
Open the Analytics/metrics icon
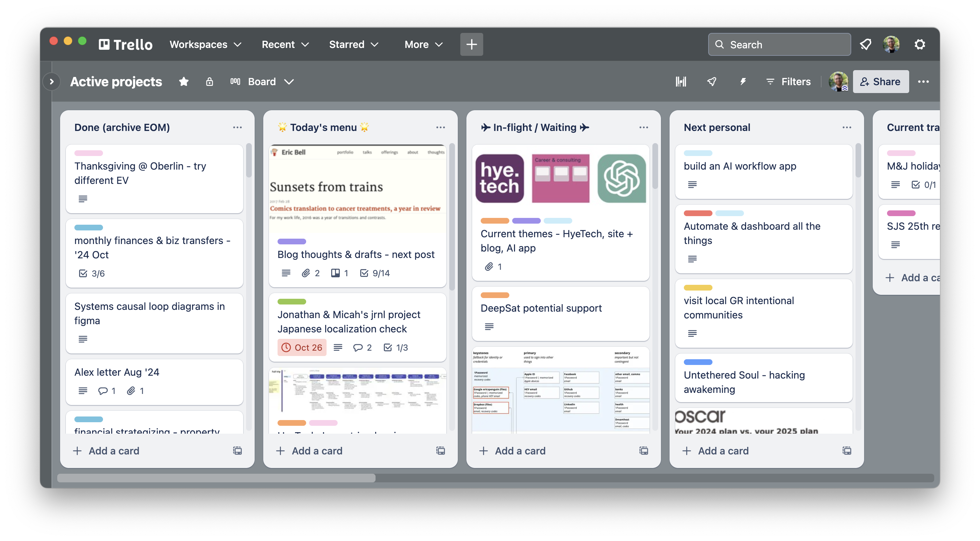pyautogui.click(x=681, y=81)
